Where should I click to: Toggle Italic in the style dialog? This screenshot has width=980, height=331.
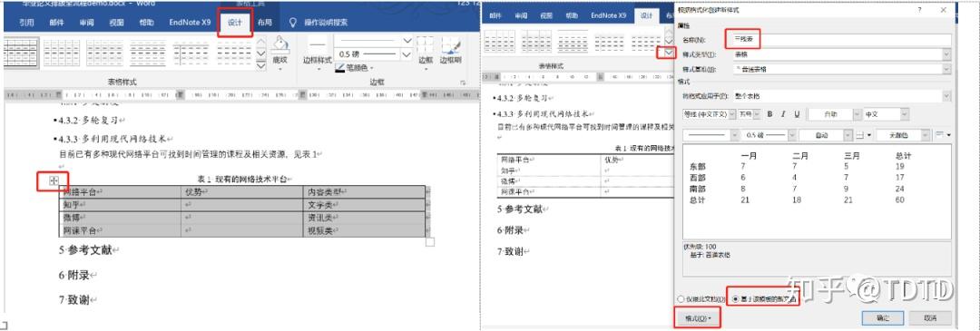pos(783,114)
